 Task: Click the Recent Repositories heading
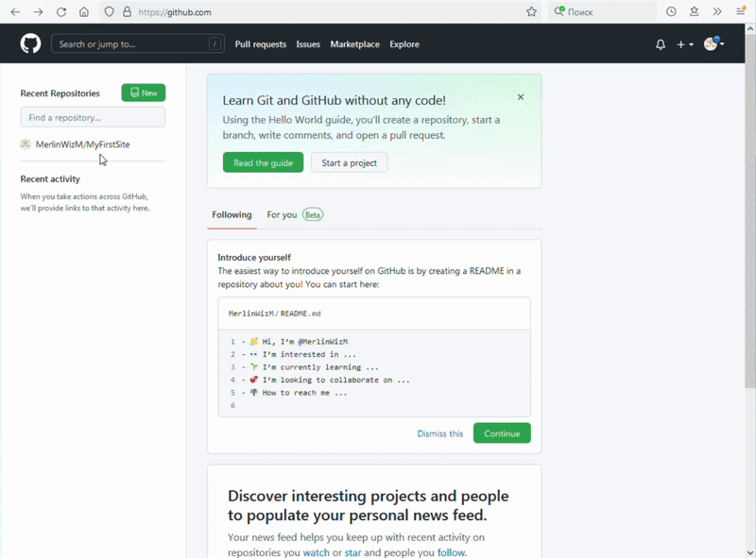(60, 93)
